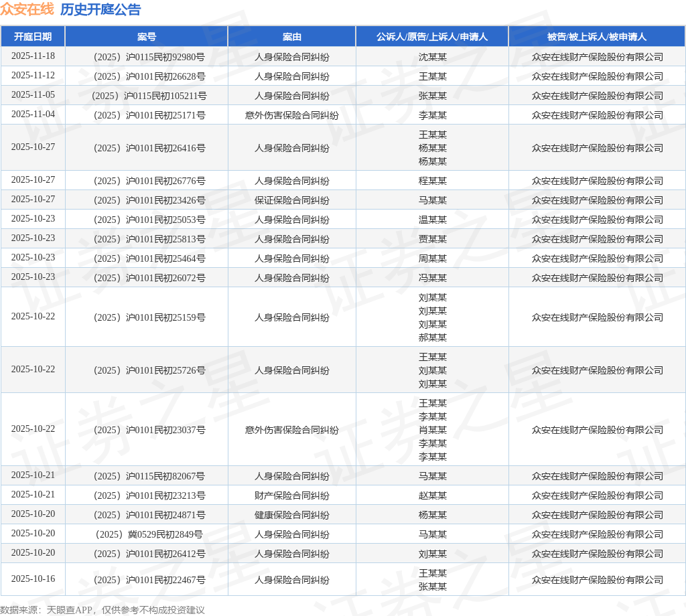Click defendant company in the 92980号 row
Screen dimensions: 686x616
pyautogui.click(x=597, y=57)
